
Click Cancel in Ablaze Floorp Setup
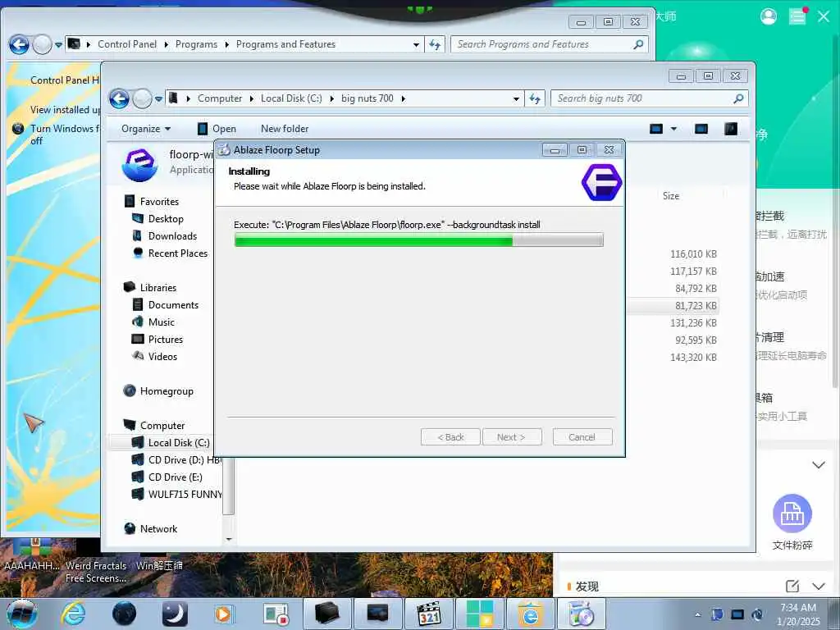point(582,437)
